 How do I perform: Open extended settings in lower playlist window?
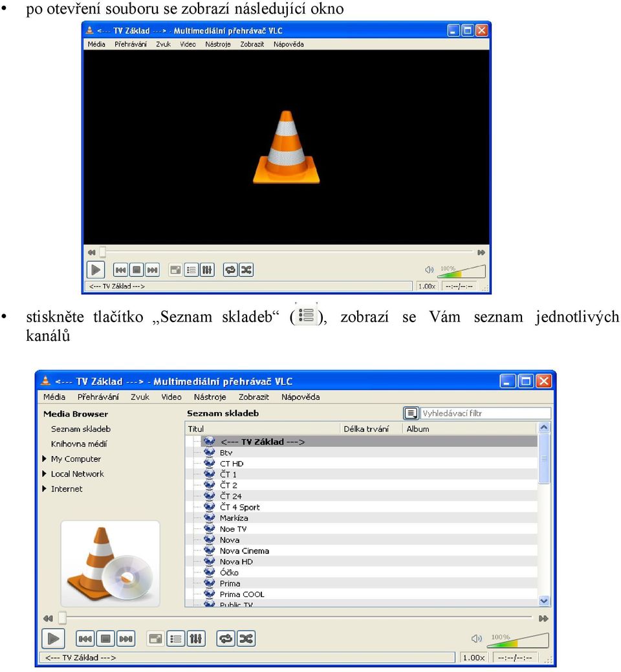(196, 639)
